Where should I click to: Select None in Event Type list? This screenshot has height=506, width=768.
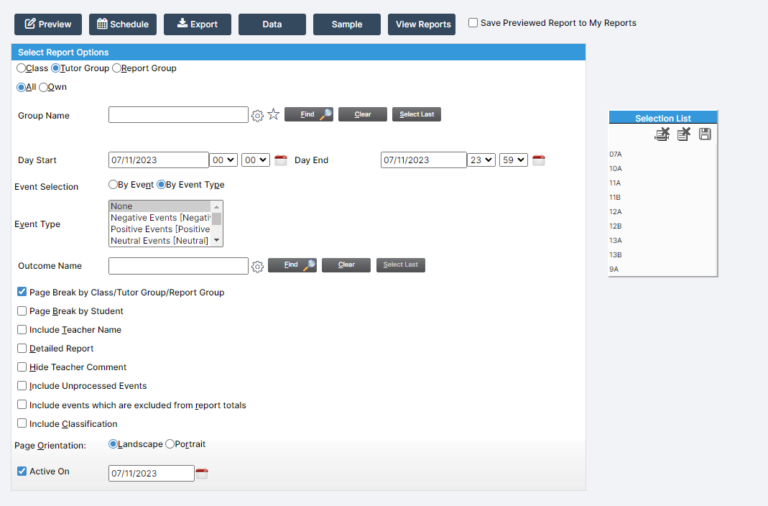coord(160,206)
